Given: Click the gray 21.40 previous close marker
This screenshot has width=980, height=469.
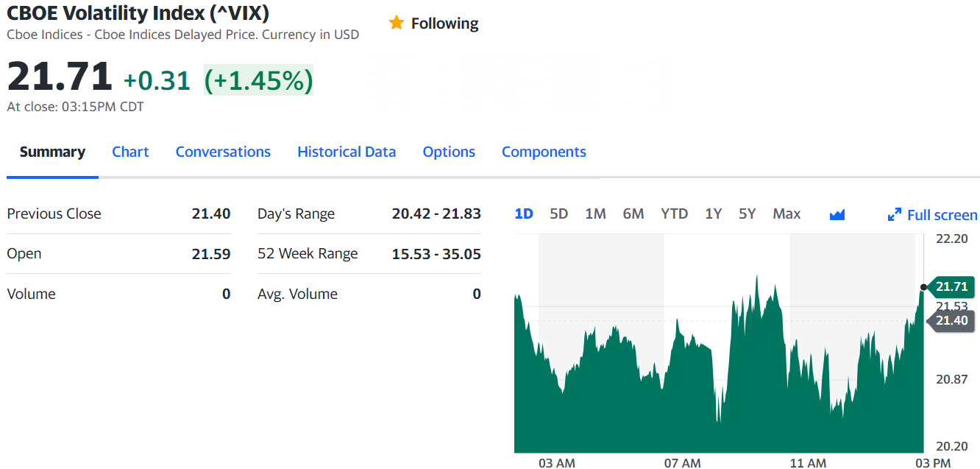Looking at the screenshot, I should (x=950, y=321).
